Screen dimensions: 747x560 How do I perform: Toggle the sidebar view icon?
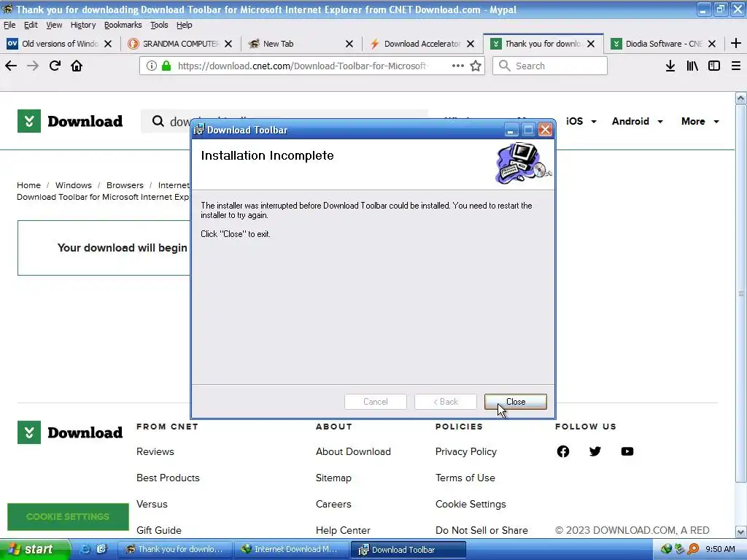(714, 66)
